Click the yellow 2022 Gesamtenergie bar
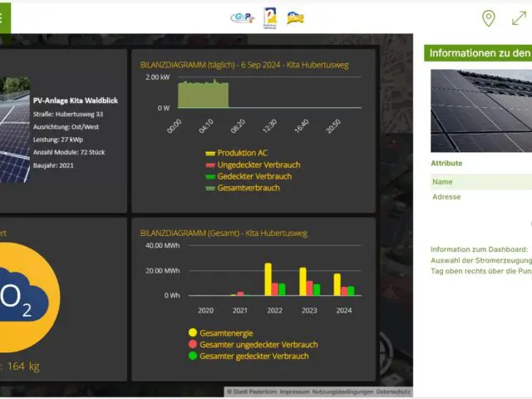This screenshot has width=532, height=399. (268, 279)
